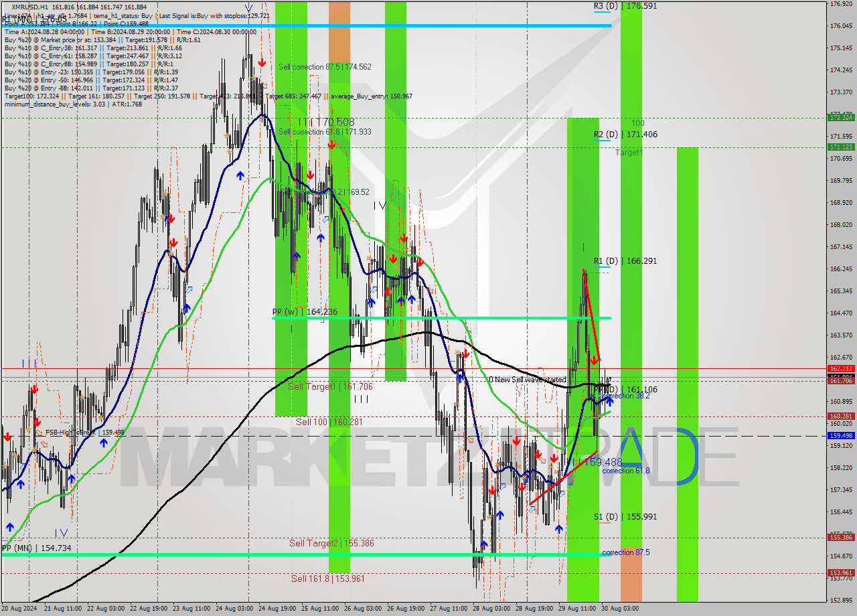Click the S1 (D) | 155.991 pivot label
The image size is (857, 616).
click(625, 517)
